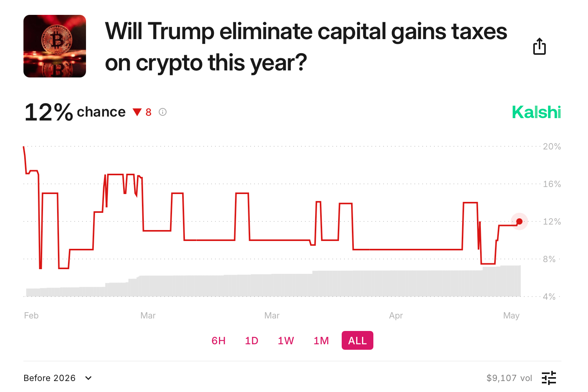The width and height of the screenshot is (588, 392).
Task: Click the gray volume bars below the line chart
Action: coord(274,286)
